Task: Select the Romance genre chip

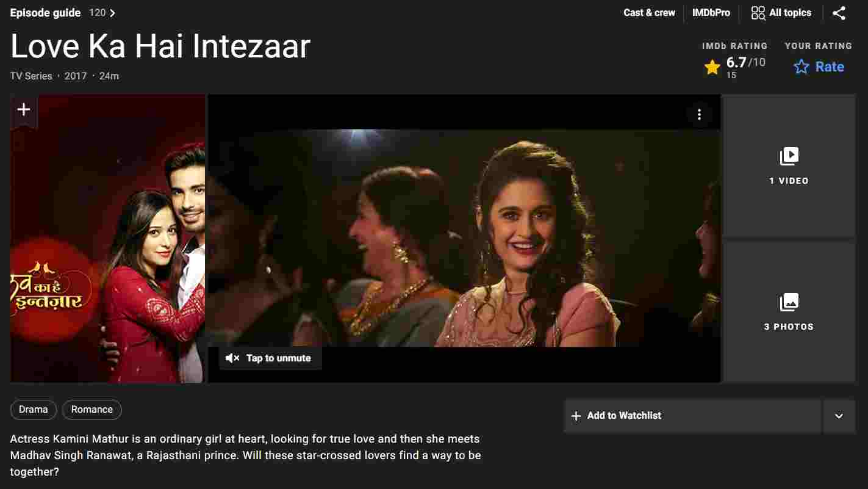Action: pos(92,410)
